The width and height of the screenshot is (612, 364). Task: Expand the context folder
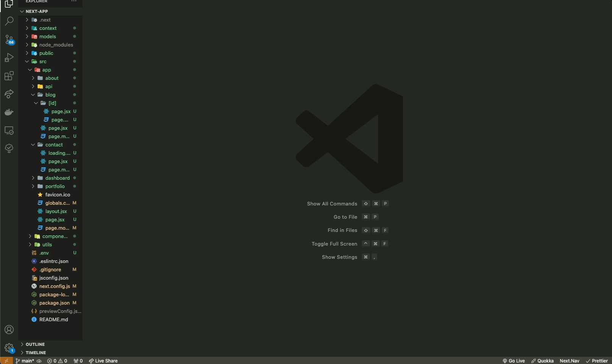coord(50,28)
